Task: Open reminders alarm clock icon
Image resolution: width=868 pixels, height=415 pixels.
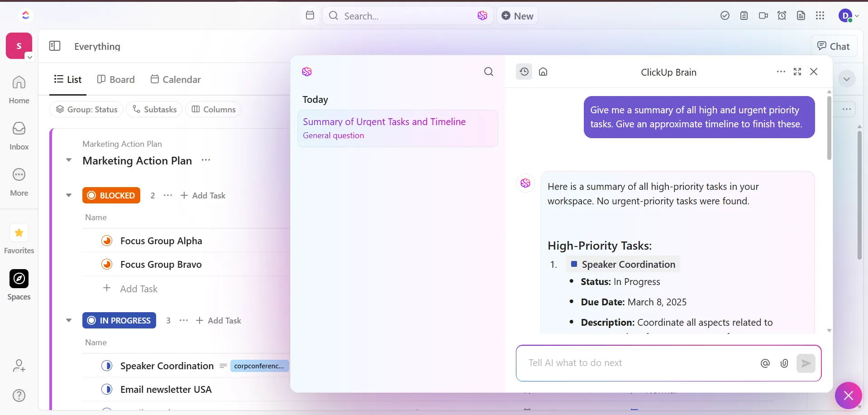Action: 782,16
